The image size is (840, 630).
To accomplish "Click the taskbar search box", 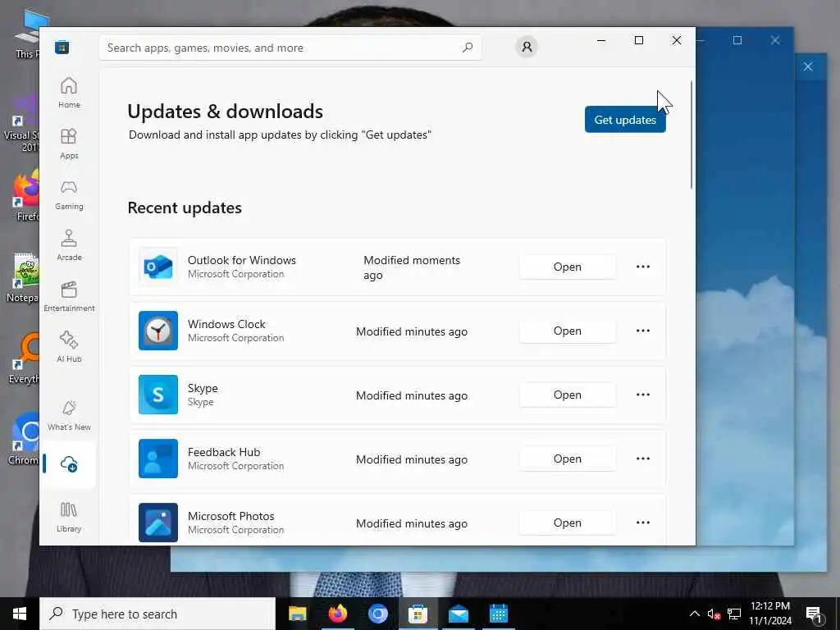I will click(x=157, y=614).
